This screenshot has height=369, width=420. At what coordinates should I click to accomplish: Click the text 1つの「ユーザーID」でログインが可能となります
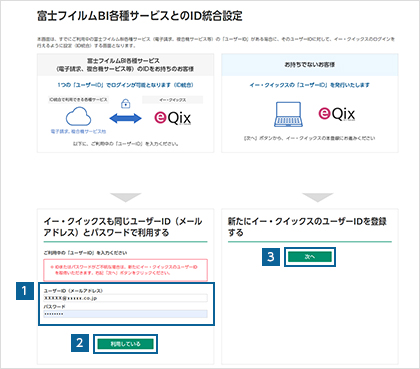point(125,85)
